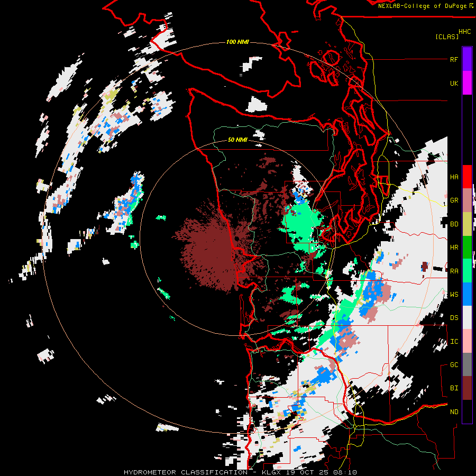Click the DS legend label
476x476 pixels.
pos(454,318)
